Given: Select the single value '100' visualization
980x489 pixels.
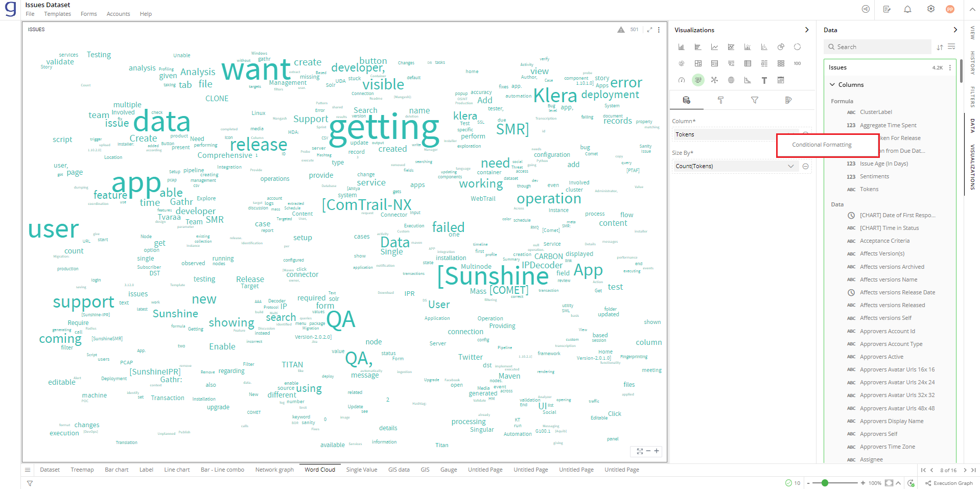Looking at the screenshot, I should pos(797,63).
